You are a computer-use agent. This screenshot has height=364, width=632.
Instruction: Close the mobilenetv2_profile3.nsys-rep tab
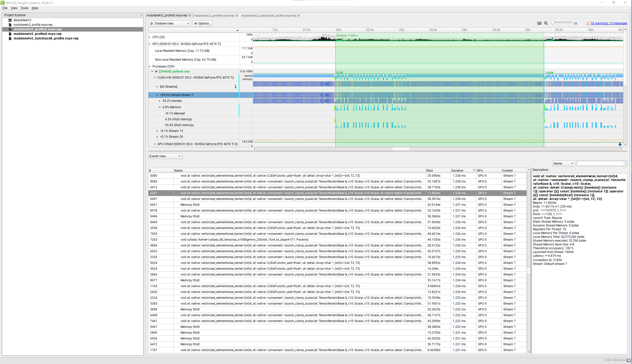coord(190,15)
